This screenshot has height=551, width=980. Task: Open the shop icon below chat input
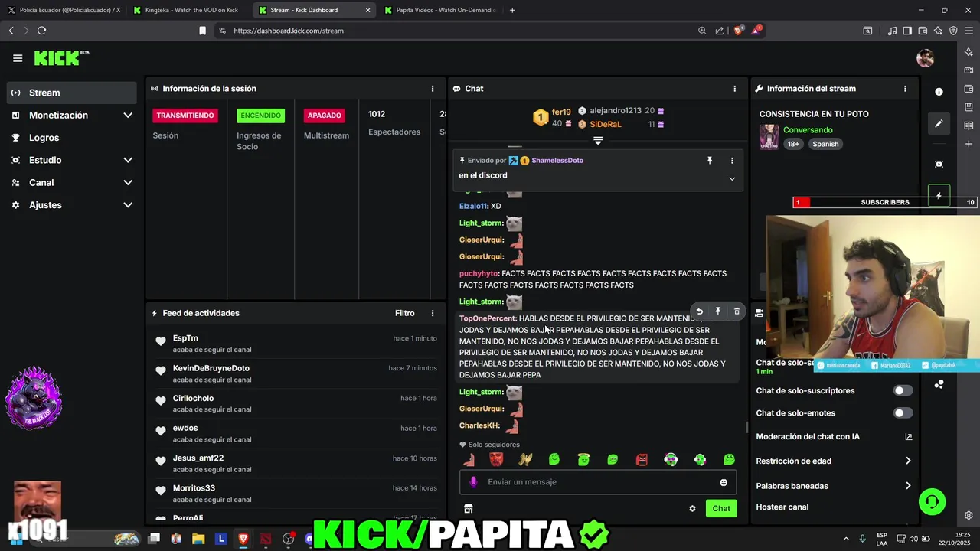tap(469, 508)
